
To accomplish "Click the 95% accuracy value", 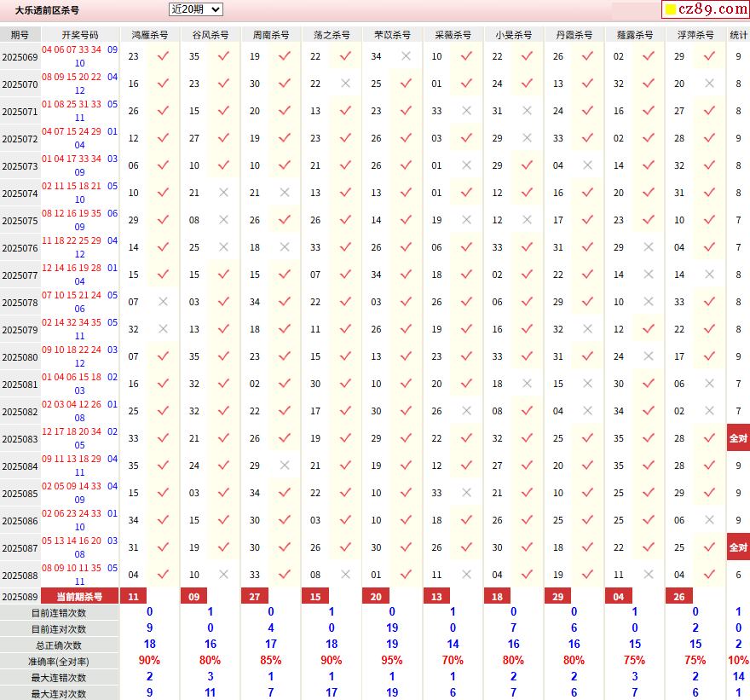I will click(x=392, y=660).
